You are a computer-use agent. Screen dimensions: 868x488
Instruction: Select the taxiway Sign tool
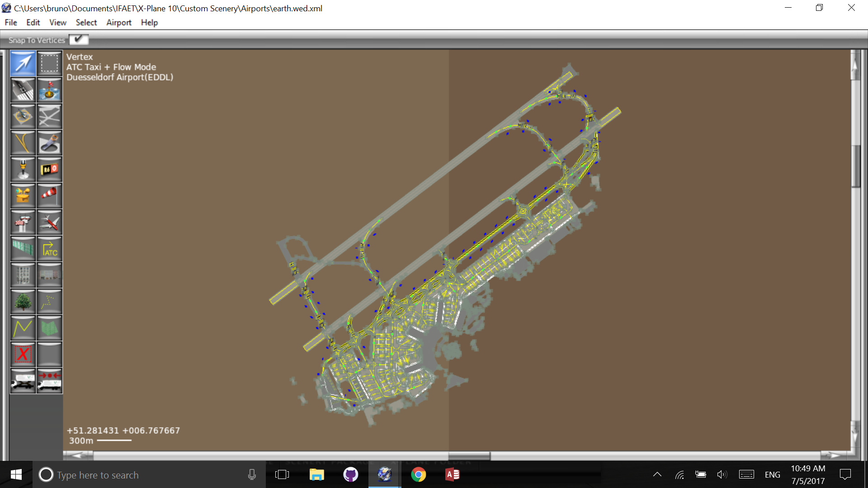49,169
